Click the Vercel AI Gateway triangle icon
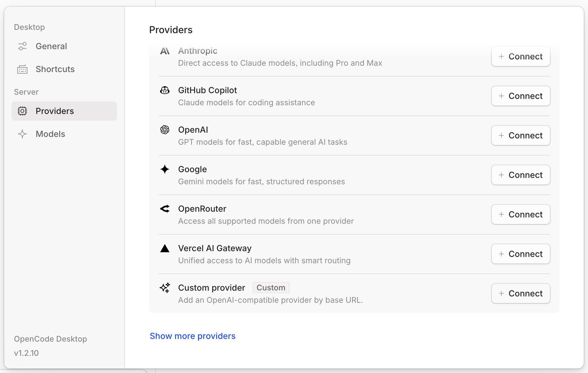 point(165,248)
